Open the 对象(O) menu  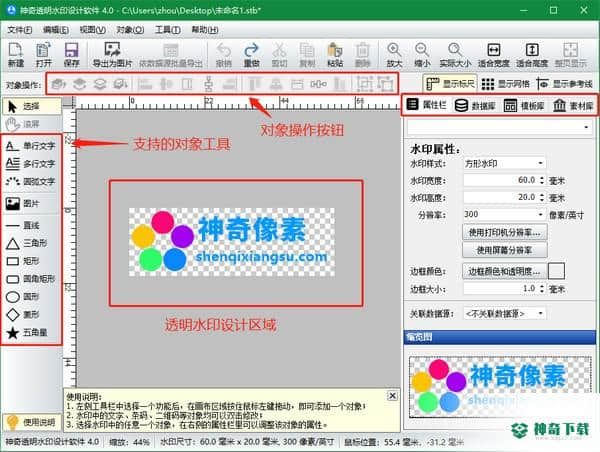[x=130, y=30]
